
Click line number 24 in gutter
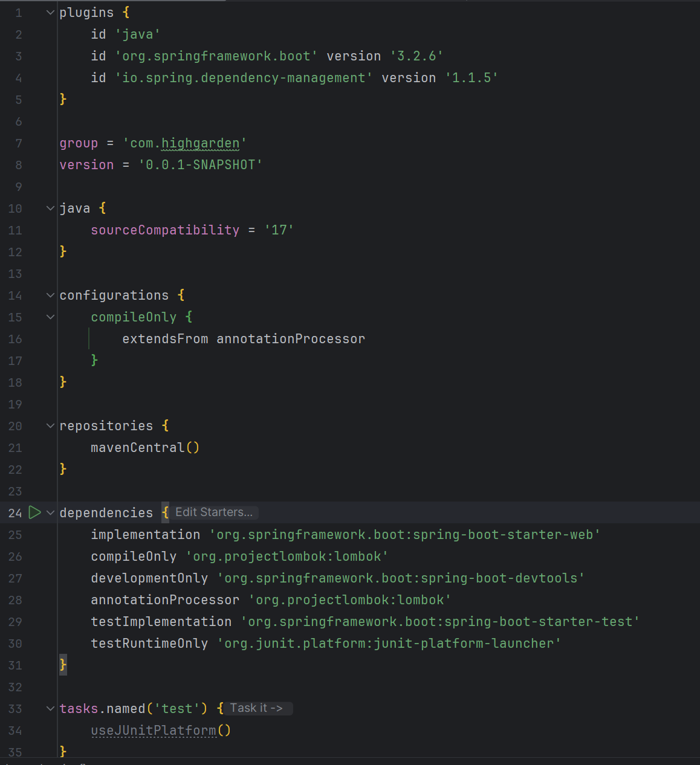(15, 513)
